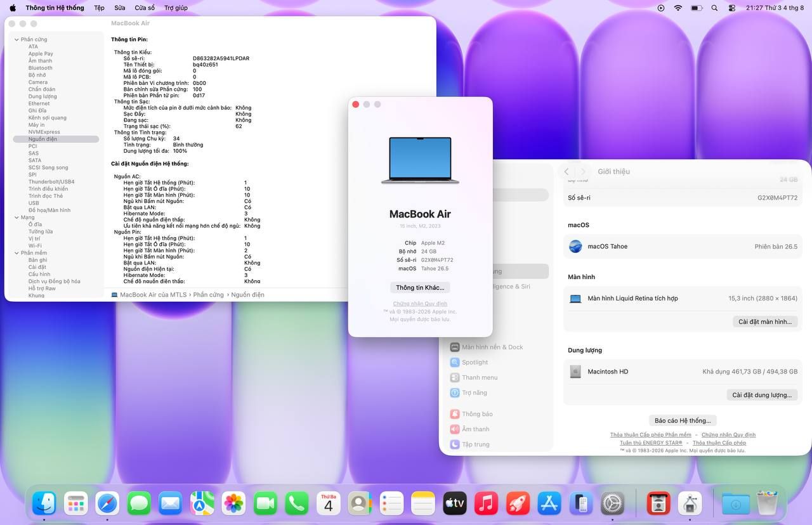Launch Apple TV from the Dock

[455, 503]
